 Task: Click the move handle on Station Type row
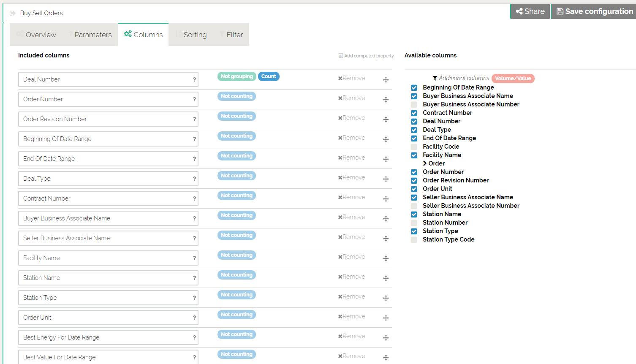click(386, 298)
